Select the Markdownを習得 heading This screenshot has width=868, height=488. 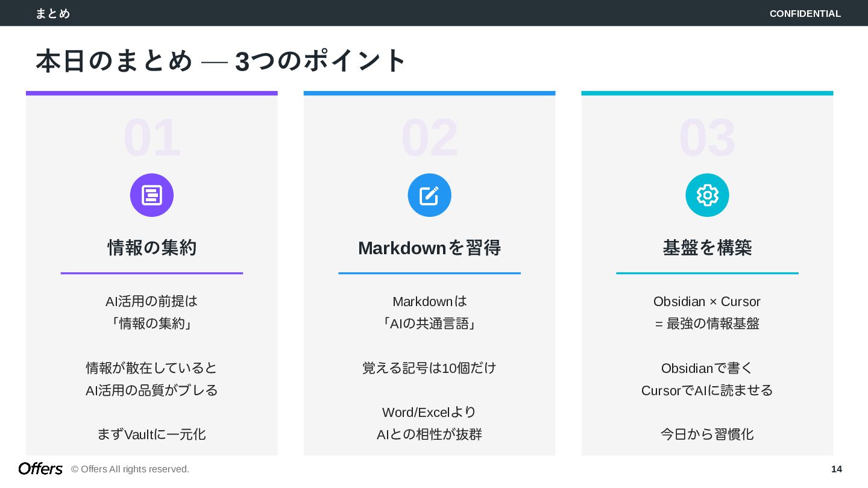(429, 248)
